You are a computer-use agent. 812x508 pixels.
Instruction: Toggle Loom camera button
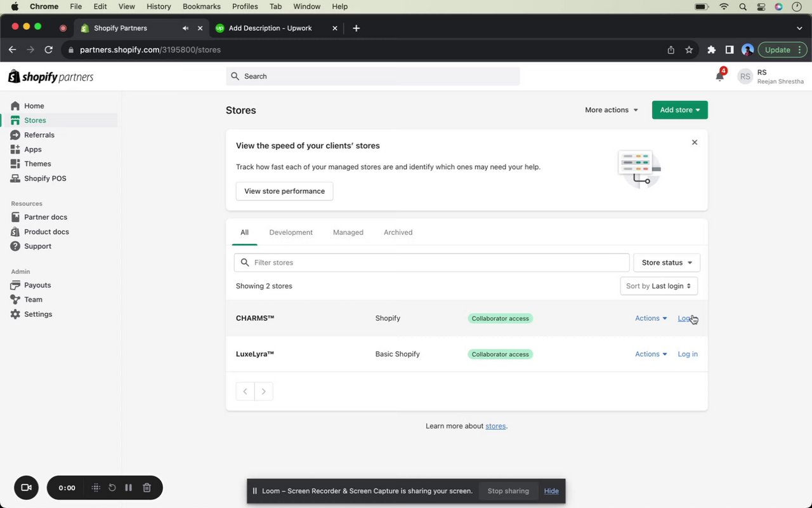[26, 488]
